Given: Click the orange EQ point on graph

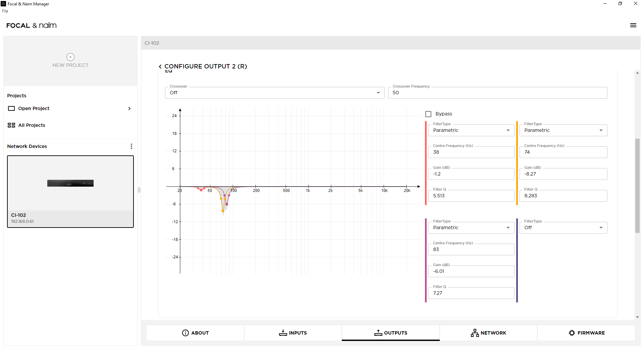Looking at the screenshot, I should coord(223,211).
